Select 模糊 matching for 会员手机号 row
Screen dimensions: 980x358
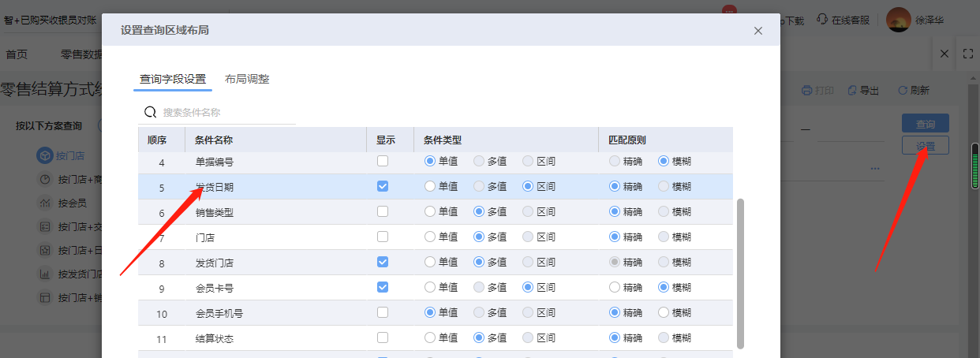tap(664, 313)
